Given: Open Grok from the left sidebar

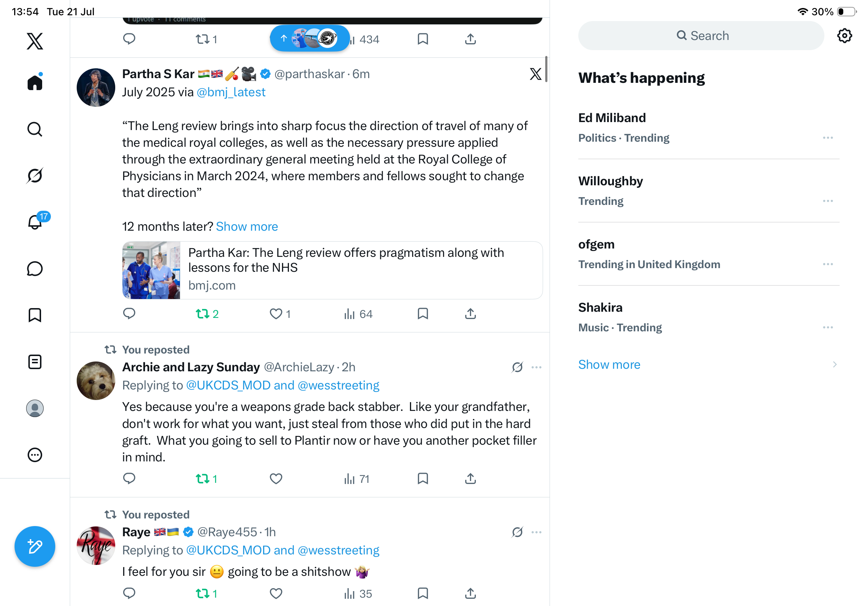Looking at the screenshot, I should (x=35, y=176).
